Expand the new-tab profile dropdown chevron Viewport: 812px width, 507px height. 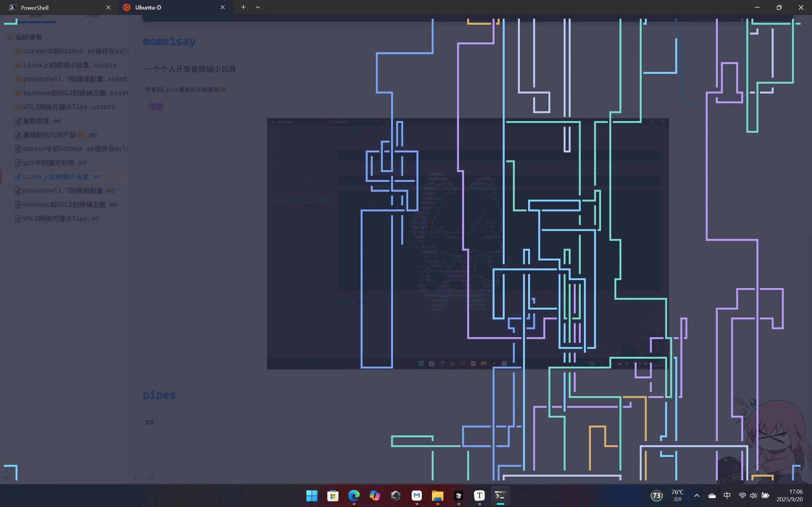(258, 7)
